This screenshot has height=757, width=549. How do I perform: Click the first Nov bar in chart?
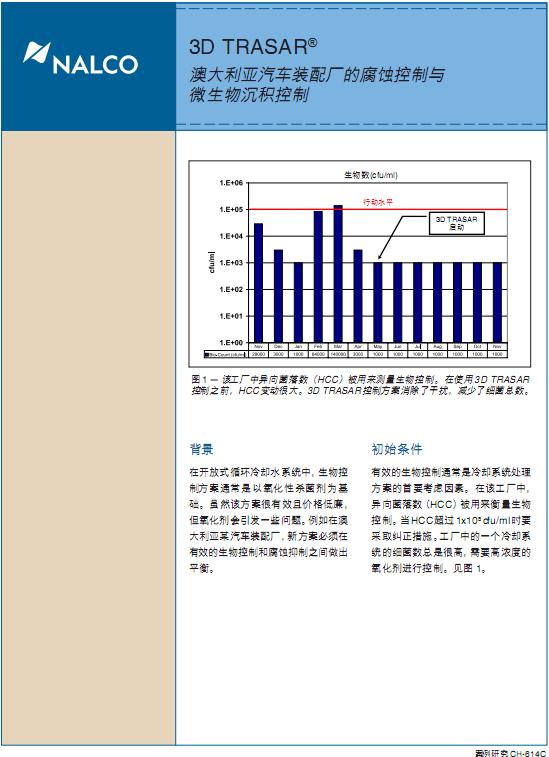click(258, 283)
